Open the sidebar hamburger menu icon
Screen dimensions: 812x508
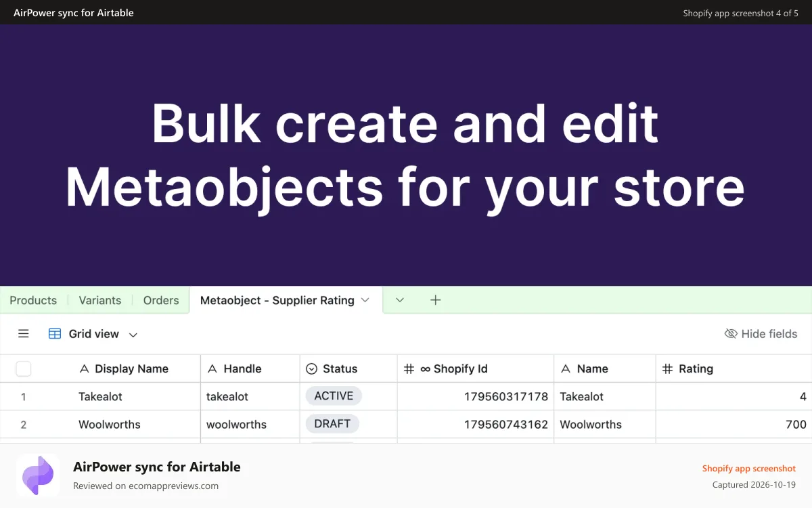[24, 334]
